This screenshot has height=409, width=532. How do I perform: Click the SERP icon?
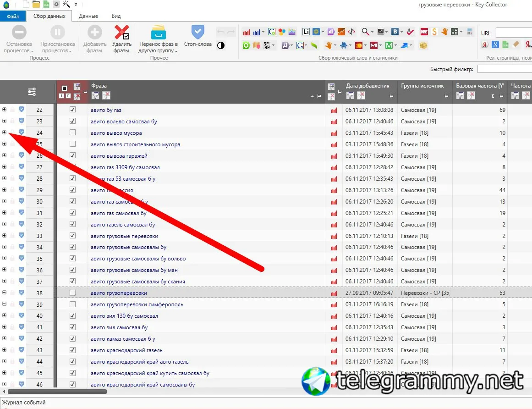(x=267, y=45)
